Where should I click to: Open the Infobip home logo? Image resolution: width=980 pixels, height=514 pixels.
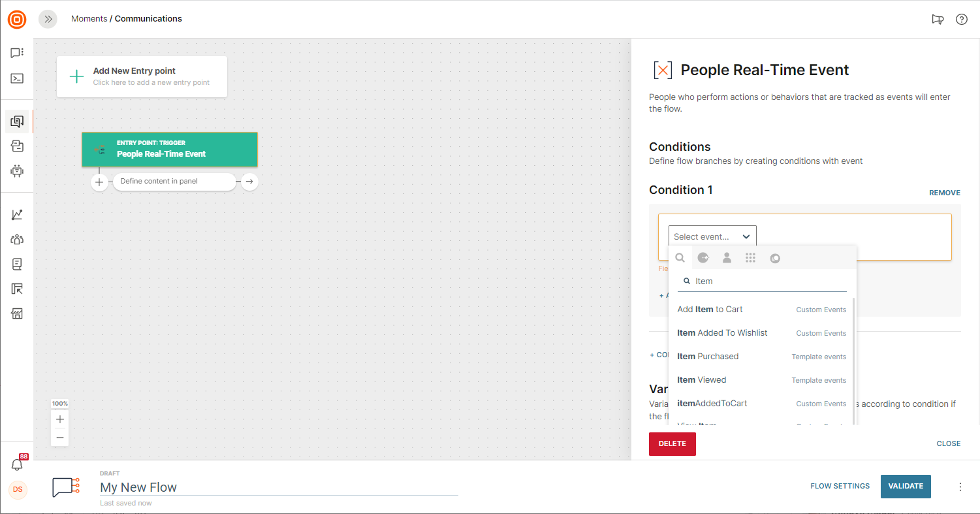click(17, 20)
